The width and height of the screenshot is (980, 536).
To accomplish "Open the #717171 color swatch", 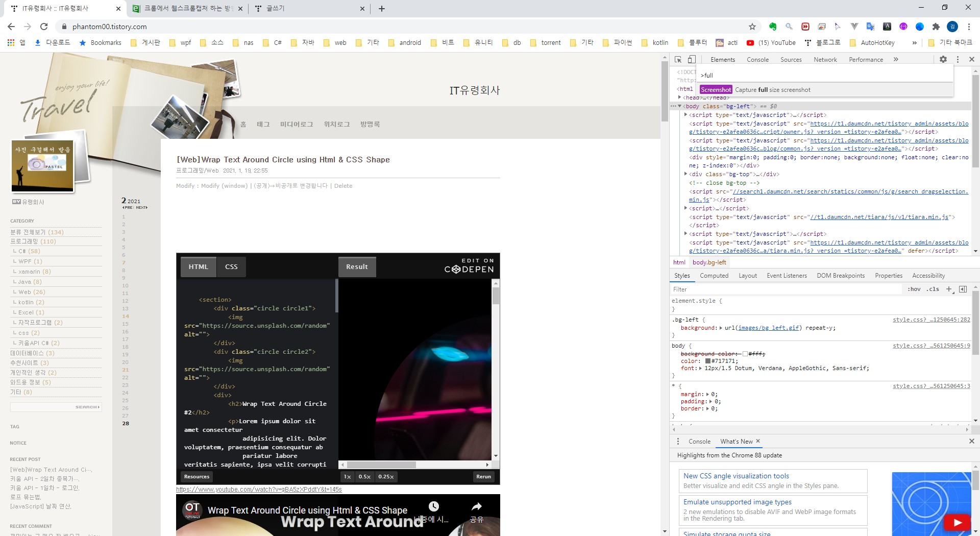I will [x=708, y=361].
